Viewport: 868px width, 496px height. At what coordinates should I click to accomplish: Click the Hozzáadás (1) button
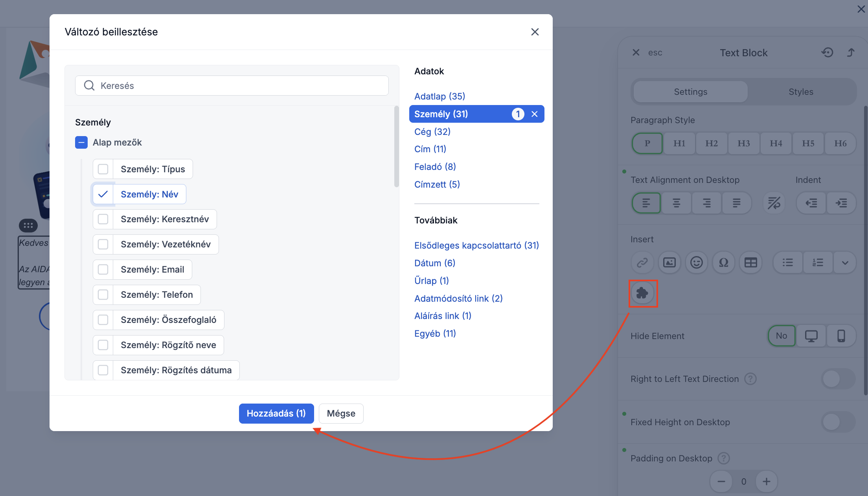click(276, 413)
